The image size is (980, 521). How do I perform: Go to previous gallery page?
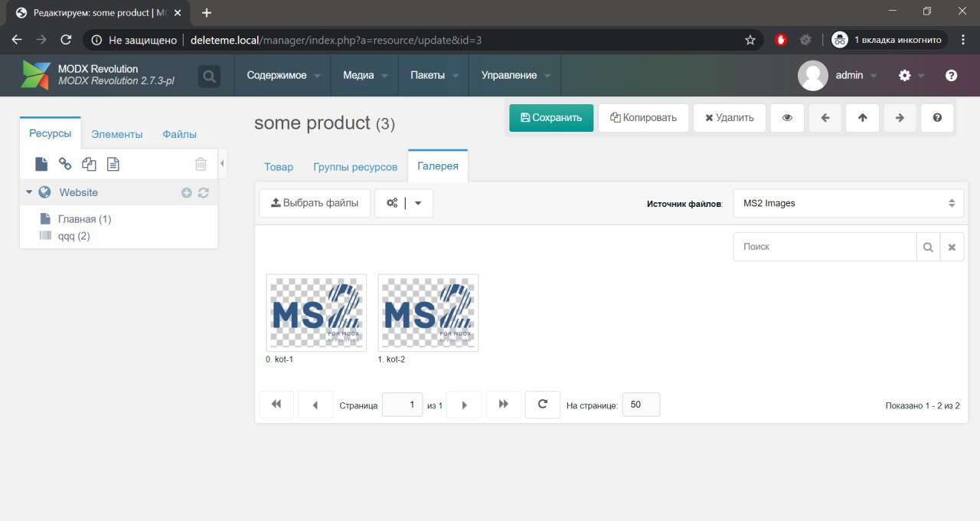315,405
